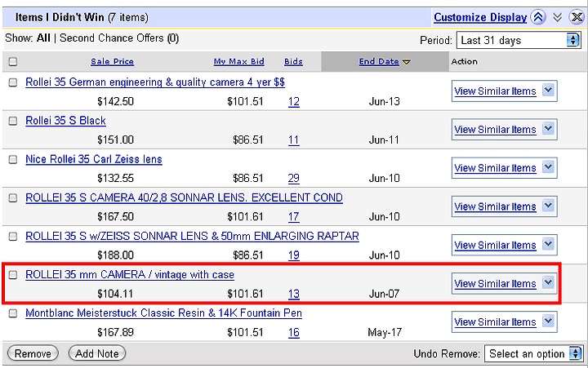Open the 29 bids history link

point(294,179)
